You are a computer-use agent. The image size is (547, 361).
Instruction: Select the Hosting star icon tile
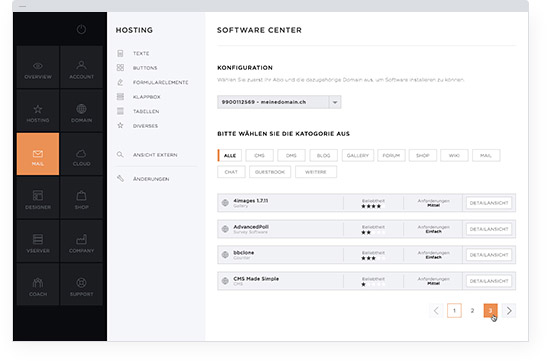(x=38, y=111)
